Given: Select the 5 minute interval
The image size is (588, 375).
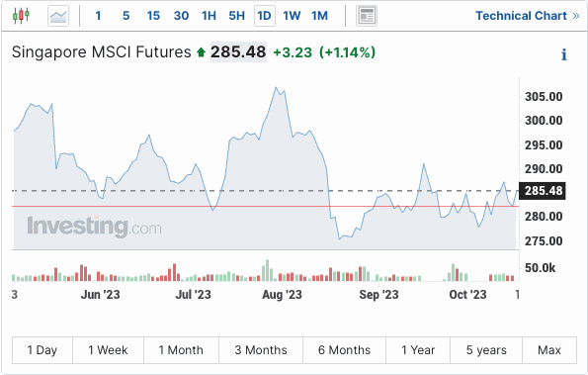Looking at the screenshot, I should 126,16.
